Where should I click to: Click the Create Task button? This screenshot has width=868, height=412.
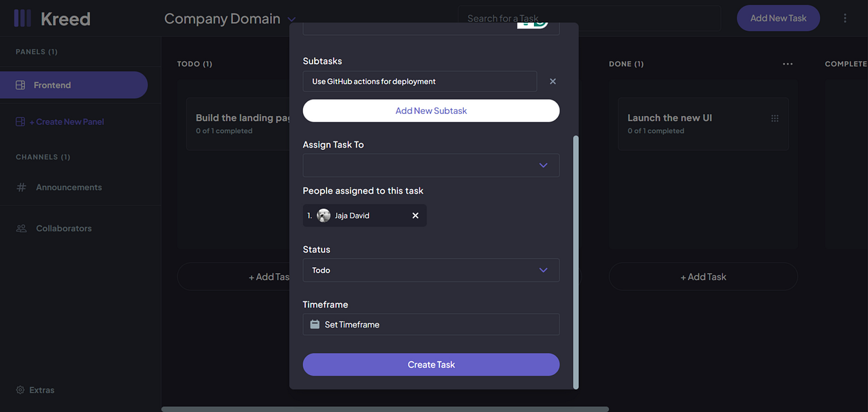431,365
